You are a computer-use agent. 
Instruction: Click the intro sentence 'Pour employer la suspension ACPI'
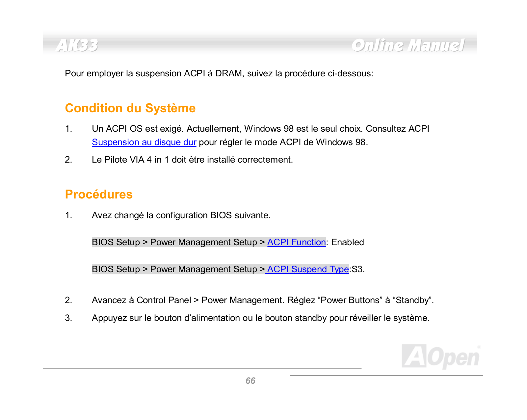click(x=219, y=73)
